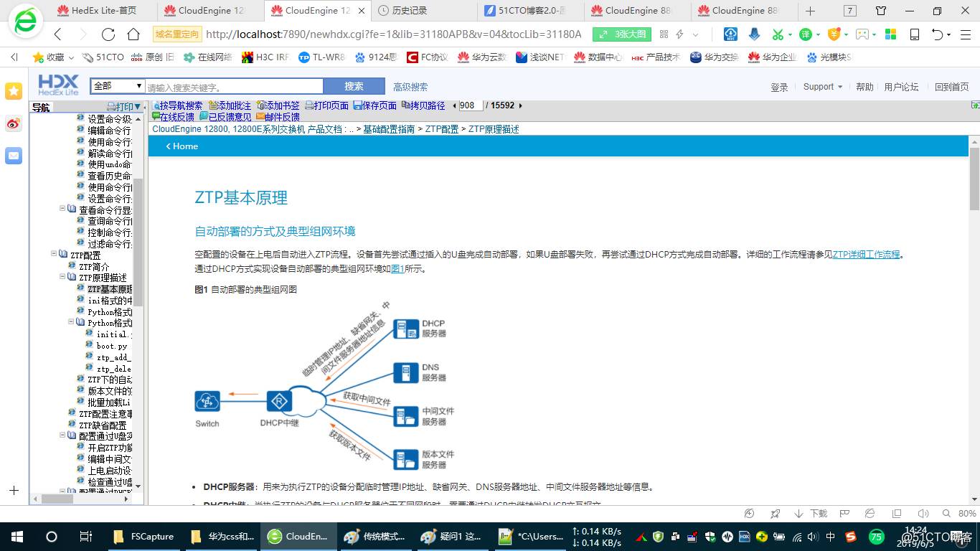The height and width of the screenshot is (551, 980).
Task: Collapse the ZTP原理描述 tree node
Action: [62, 277]
